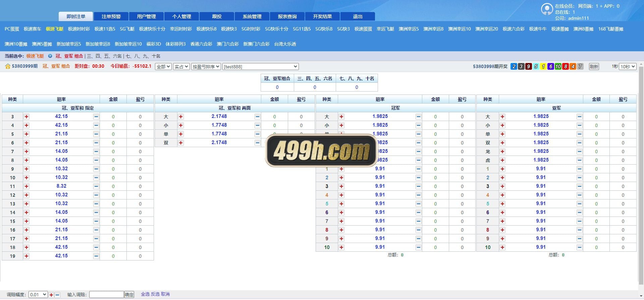Click plus for 亚军 龙 row
This screenshot has width=644, height=300.
pos(502,152)
